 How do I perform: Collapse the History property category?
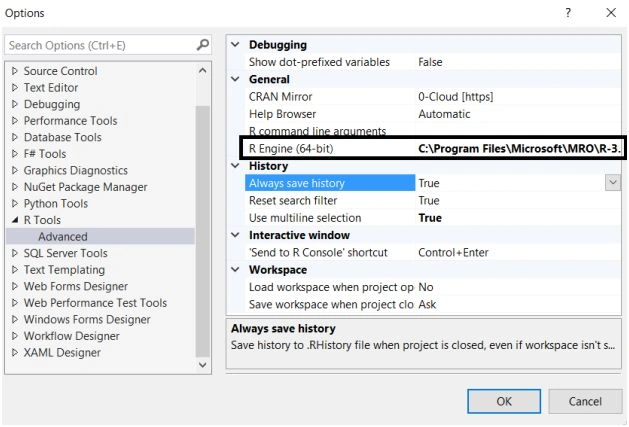[235, 166]
